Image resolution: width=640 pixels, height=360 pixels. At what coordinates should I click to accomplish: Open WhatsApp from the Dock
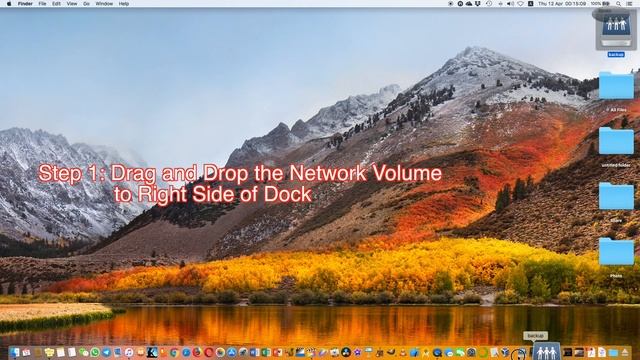tap(95, 352)
